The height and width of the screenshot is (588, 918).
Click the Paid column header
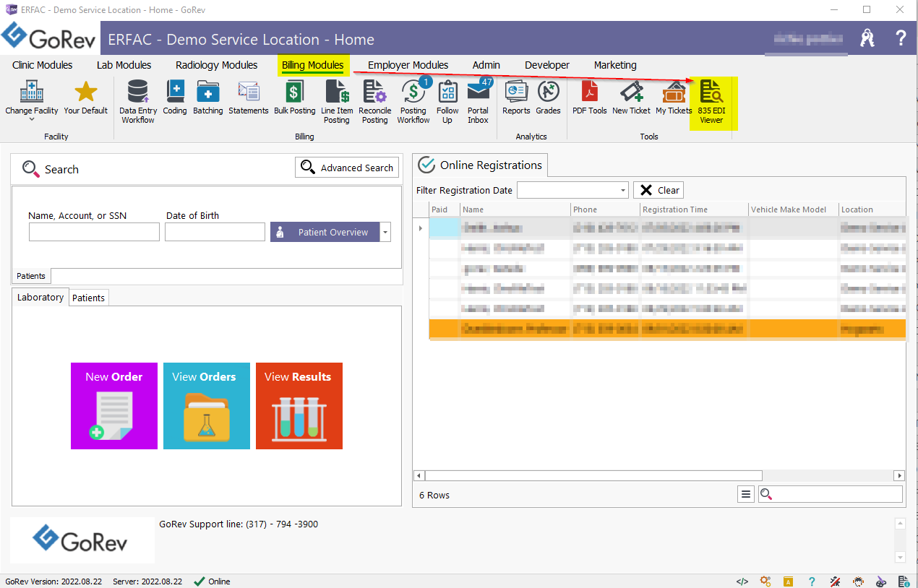(x=444, y=209)
